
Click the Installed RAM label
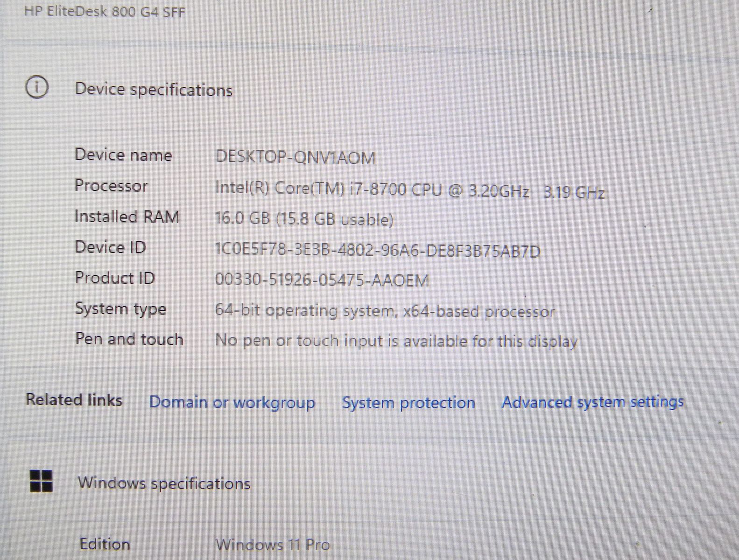pyautogui.click(x=127, y=217)
